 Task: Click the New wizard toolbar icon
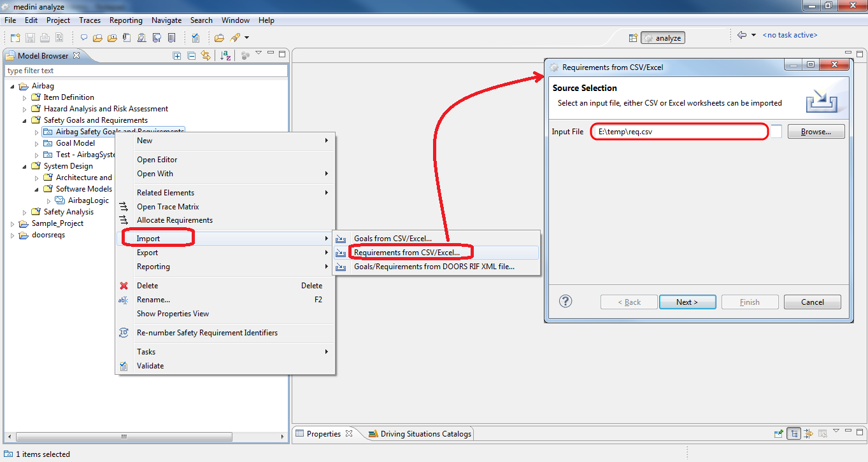click(x=16, y=38)
